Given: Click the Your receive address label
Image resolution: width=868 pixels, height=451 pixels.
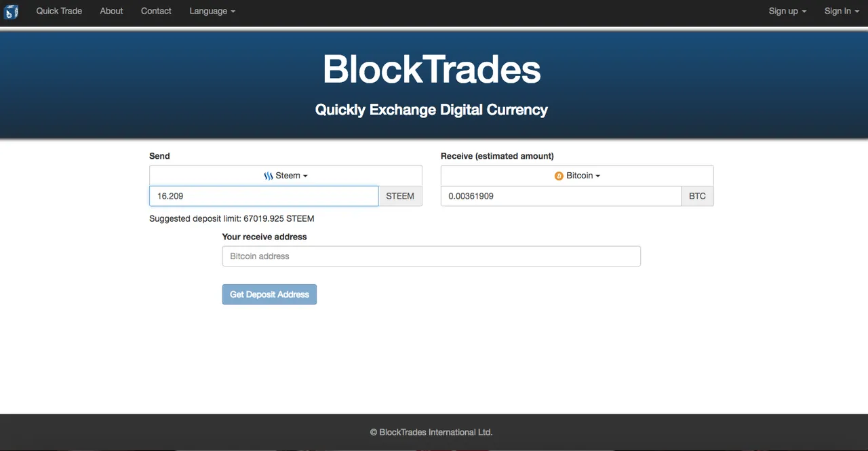Looking at the screenshot, I should (x=264, y=237).
